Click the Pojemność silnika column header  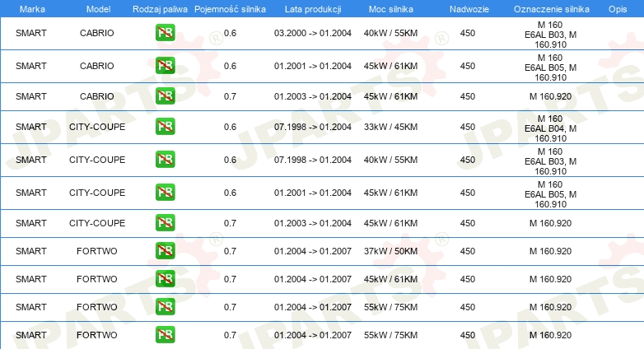pos(230,9)
